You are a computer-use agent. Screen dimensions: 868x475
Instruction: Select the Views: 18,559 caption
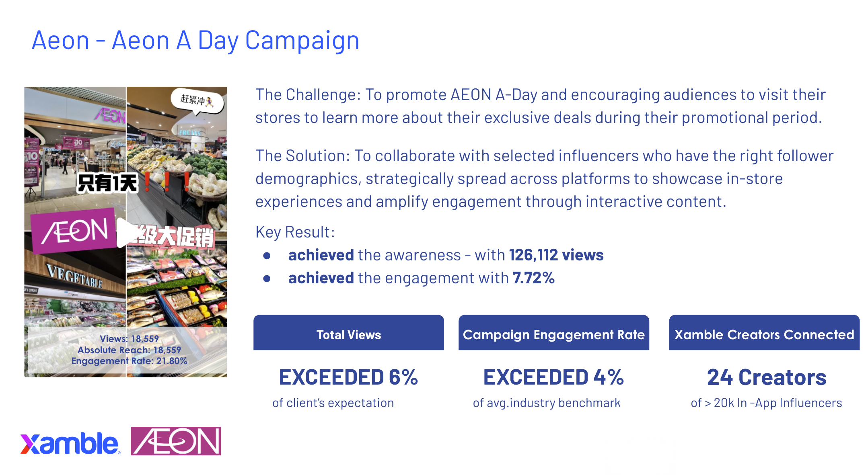[129, 339]
